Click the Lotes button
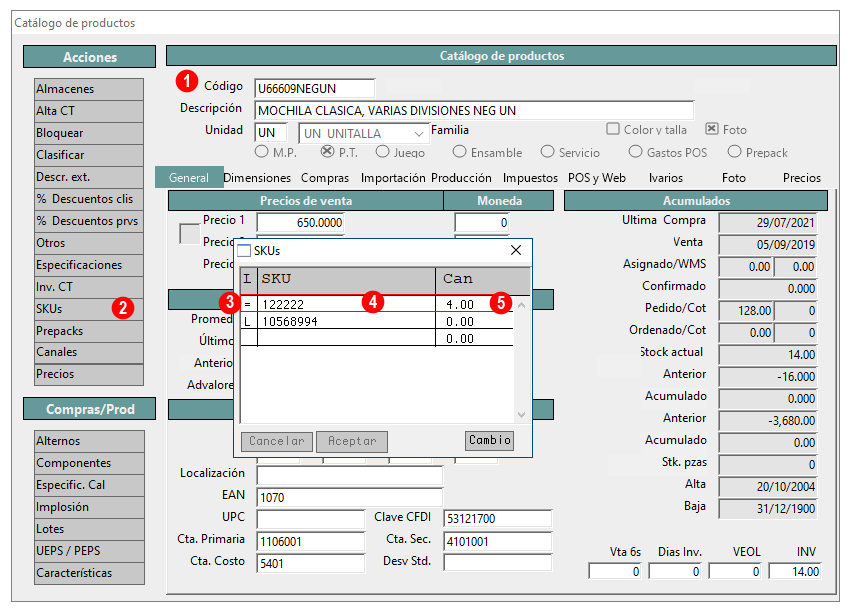This screenshot has width=848, height=611. point(89,529)
